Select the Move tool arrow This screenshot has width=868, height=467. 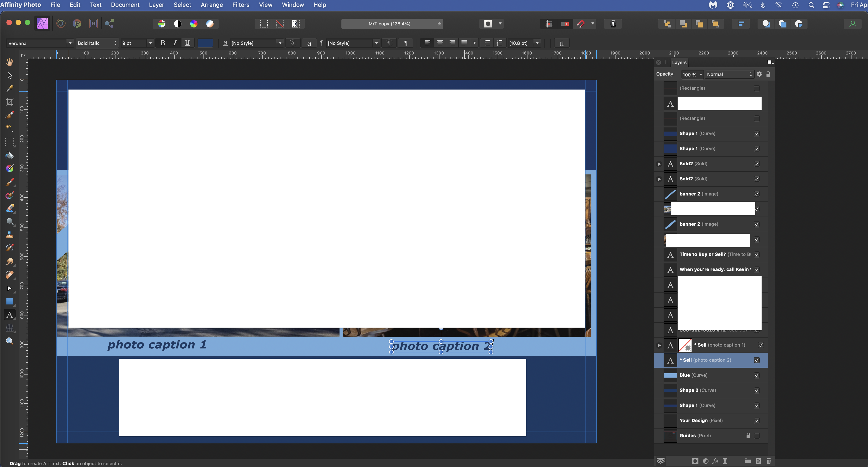point(9,75)
